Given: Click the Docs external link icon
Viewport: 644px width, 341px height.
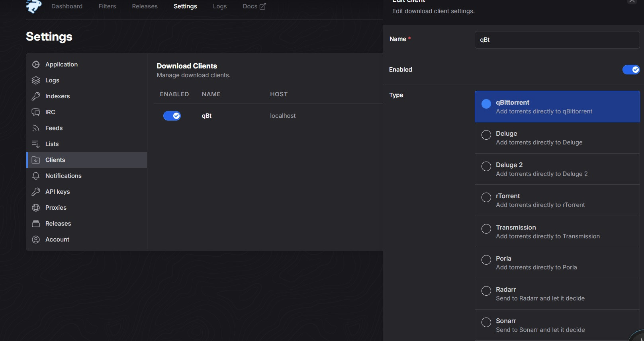Looking at the screenshot, I should [263, 6].
